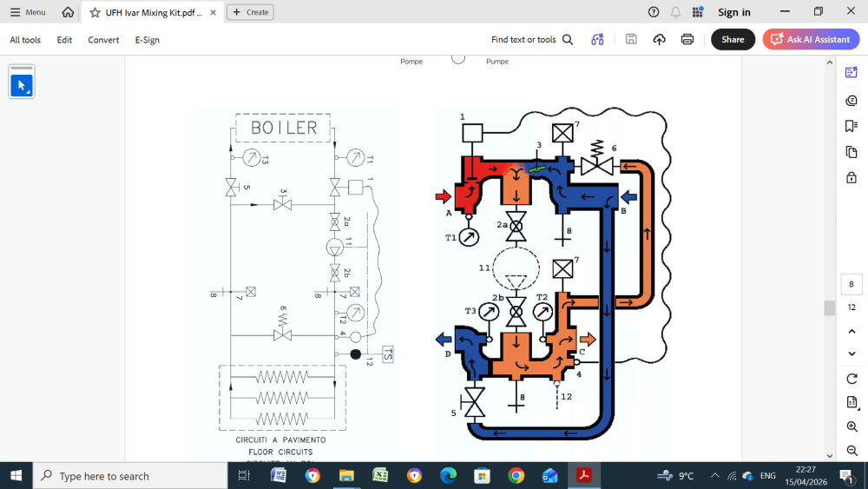Open the Convert tab
The height and width of the screenshot is (489, 868).
[x=103, y=40]
